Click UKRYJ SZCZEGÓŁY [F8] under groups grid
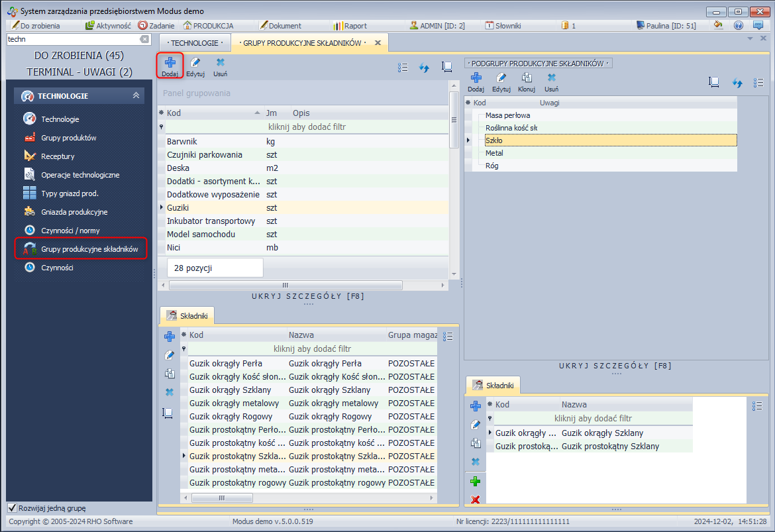This screenshot has height=532, width=775. coord(308,296)
